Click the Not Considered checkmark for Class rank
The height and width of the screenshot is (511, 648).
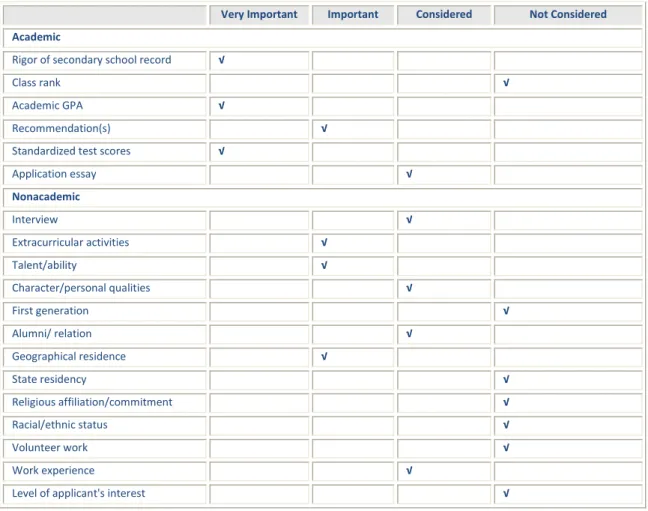506,83
